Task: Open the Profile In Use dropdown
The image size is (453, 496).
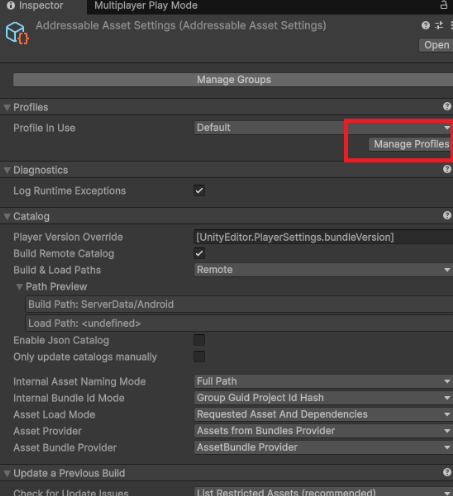Action: point(323,128)
